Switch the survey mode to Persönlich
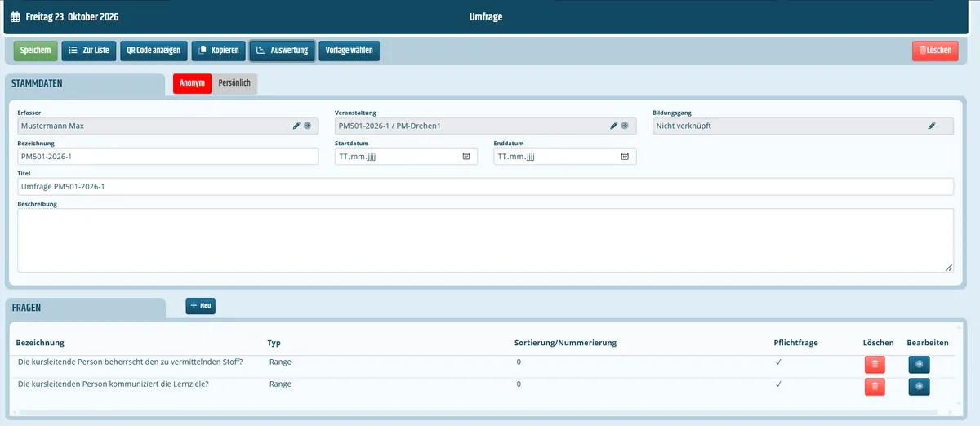980x426 pixels. point(234,83)
